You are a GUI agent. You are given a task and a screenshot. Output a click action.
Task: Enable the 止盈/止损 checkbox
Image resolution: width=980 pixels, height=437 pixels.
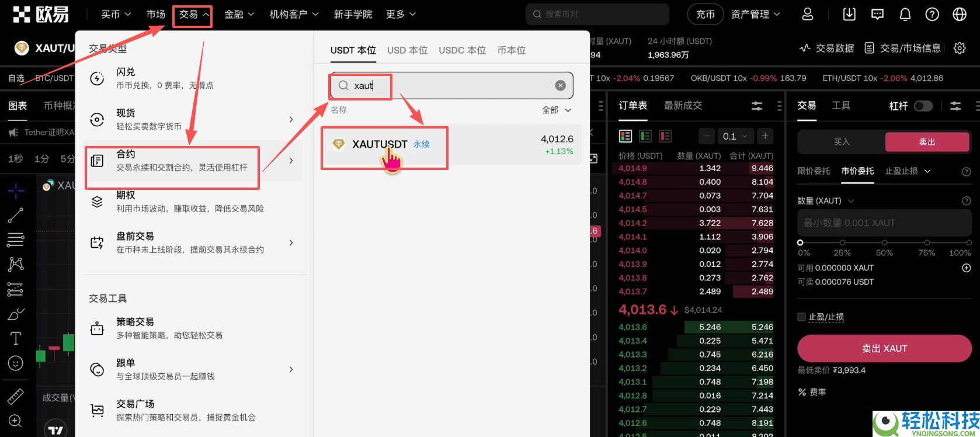pos(801,317)
